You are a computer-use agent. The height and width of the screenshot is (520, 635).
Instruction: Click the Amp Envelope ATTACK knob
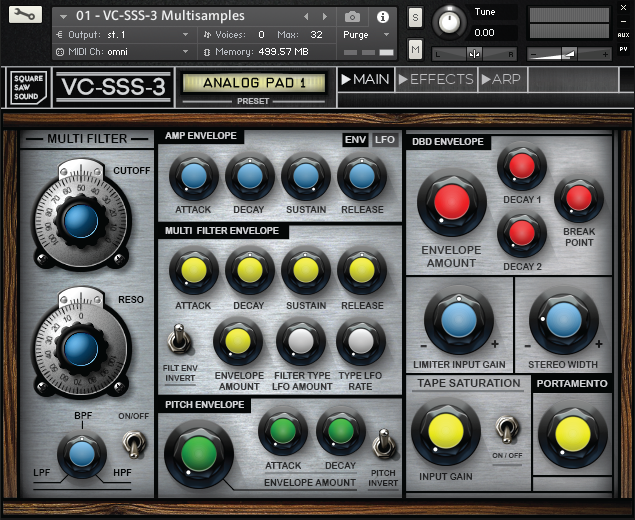pyautogui.click(x=194, y=177)
